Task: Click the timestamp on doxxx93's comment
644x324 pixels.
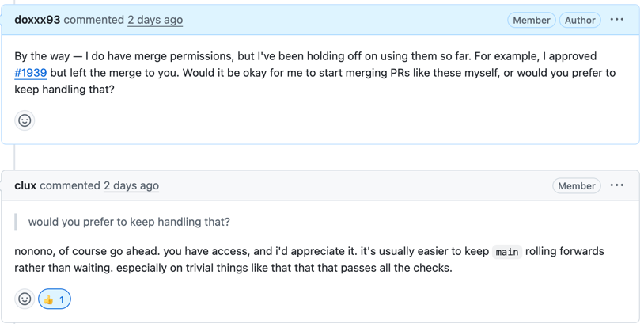Action: click(155, 20)
